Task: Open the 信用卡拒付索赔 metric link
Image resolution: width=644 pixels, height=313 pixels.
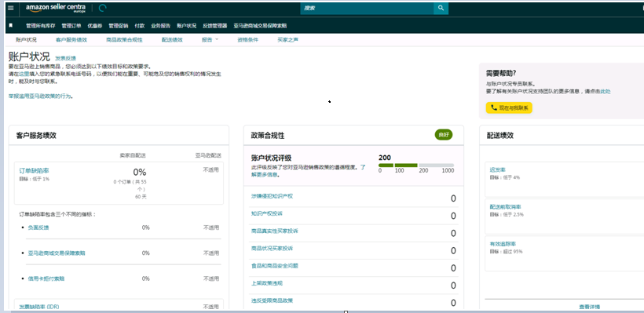Action: coord(46,278)
